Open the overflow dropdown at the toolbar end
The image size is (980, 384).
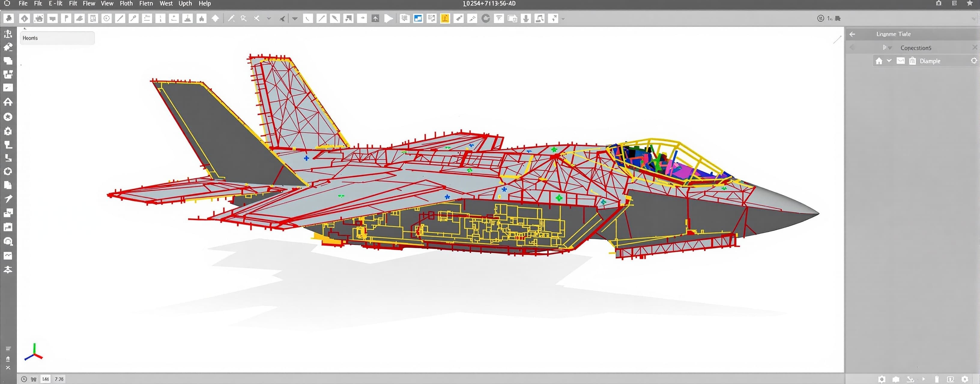[563, 19]
